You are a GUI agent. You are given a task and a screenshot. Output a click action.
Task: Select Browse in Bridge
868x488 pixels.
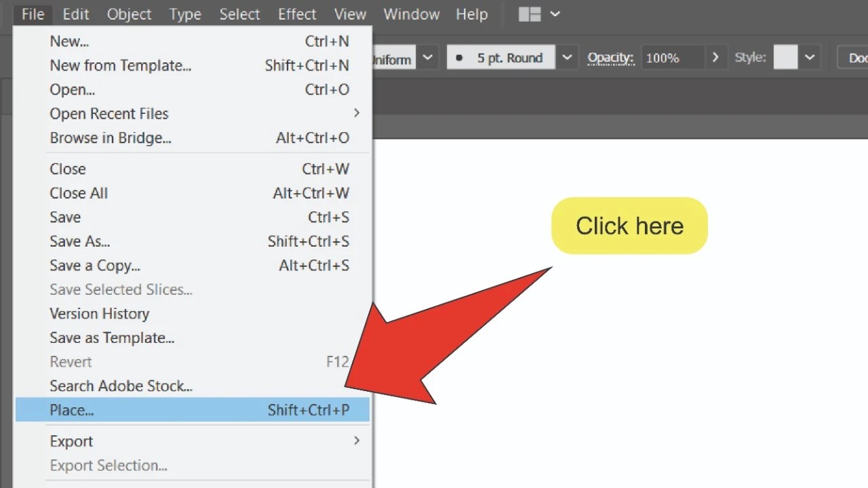click(x=110, y=138)
